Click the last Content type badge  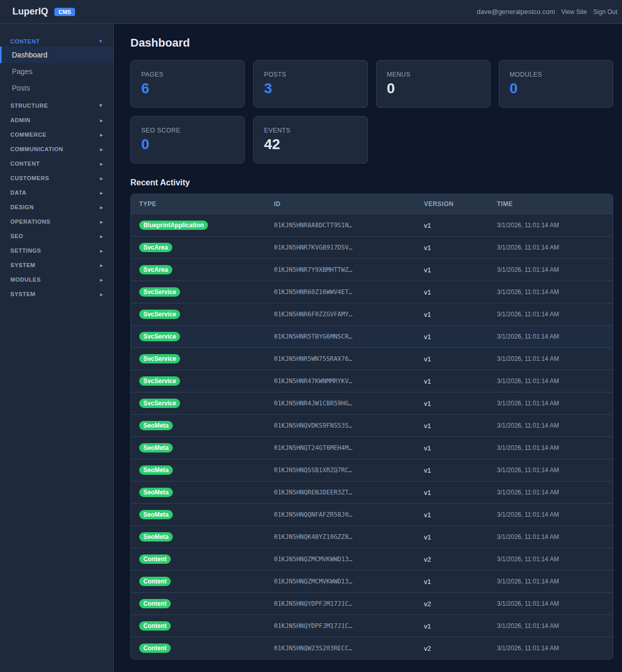tap(155, 648)
